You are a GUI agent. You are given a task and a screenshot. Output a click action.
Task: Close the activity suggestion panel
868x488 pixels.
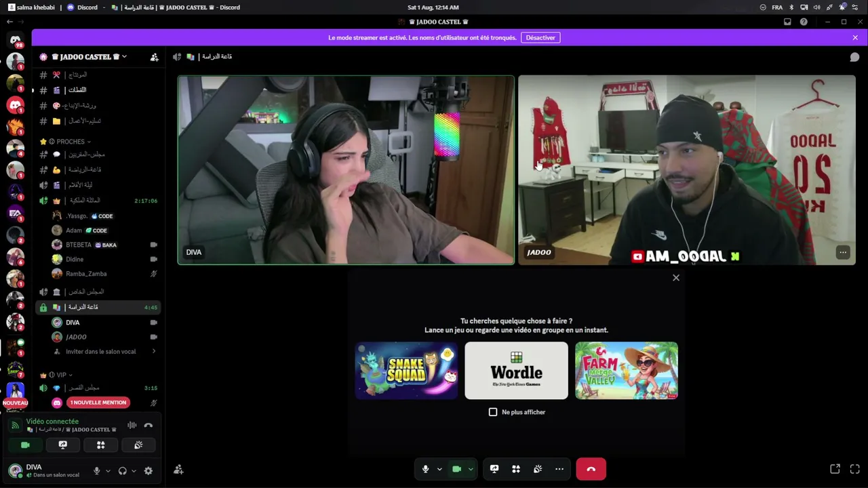(x=676, y=278)
